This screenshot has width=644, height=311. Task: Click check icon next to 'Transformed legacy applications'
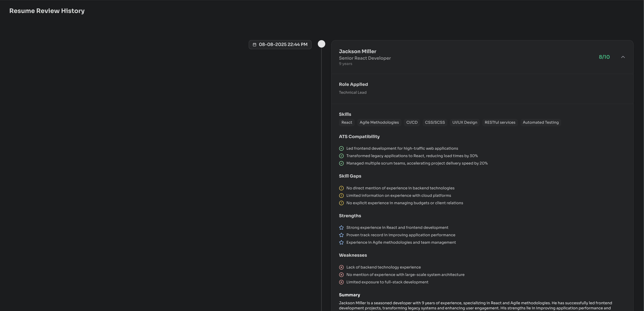(x=341, y=156)
